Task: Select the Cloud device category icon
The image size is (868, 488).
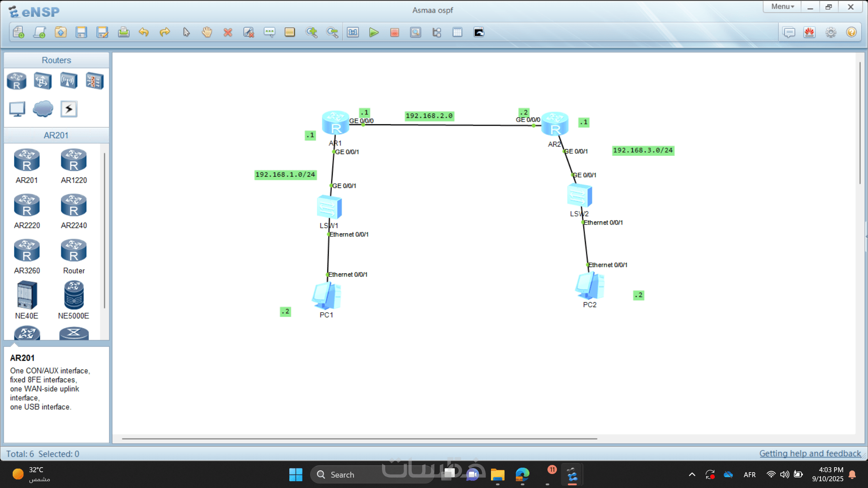Action: point(43,109)
